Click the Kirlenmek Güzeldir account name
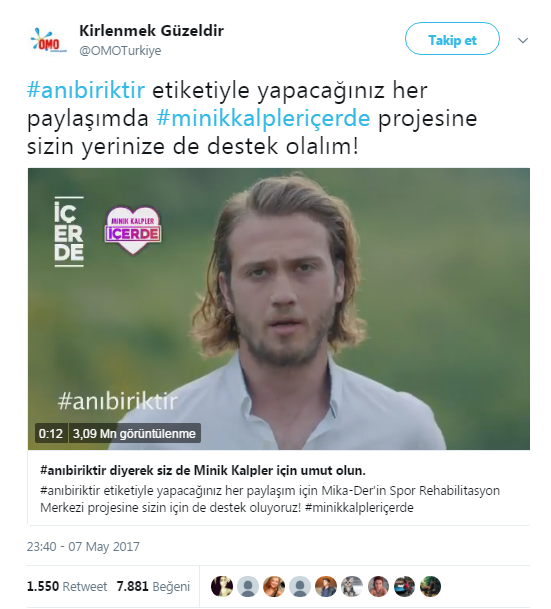551x609 pixels. (x=151, y=31)
